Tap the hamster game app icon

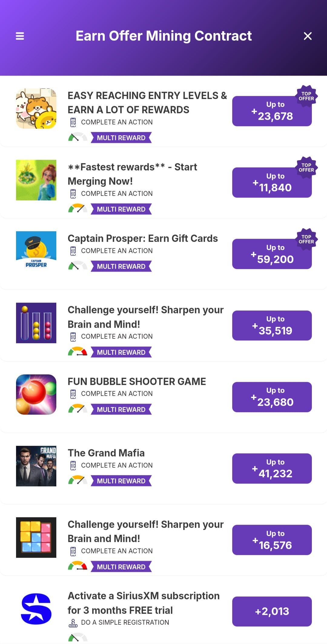tap(36, 109)
